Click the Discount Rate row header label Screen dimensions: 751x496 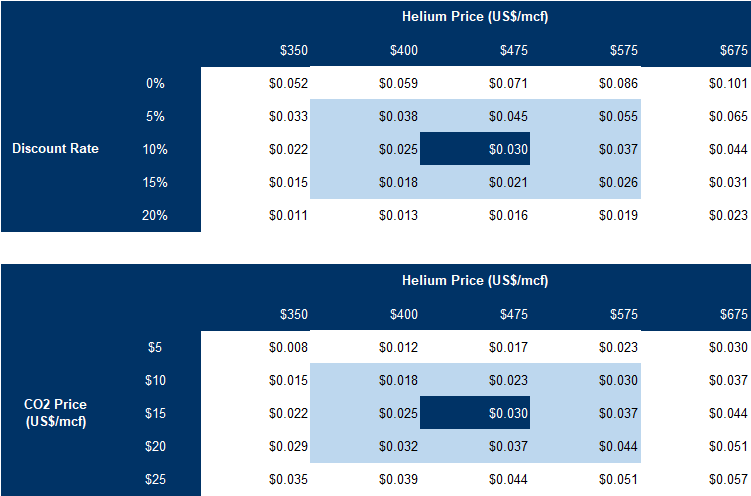[55, 149]
